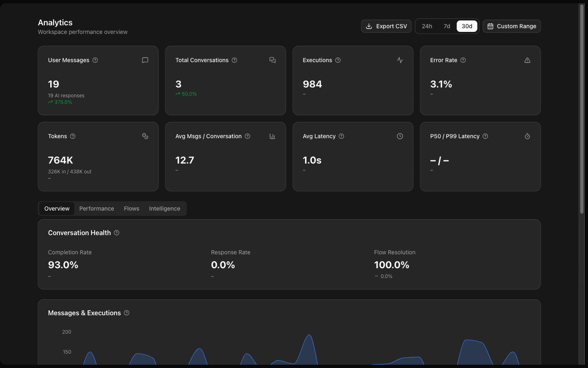Click the coins icon on Tokens card
The height and width of the screenshot is (368, 588).
145,136
